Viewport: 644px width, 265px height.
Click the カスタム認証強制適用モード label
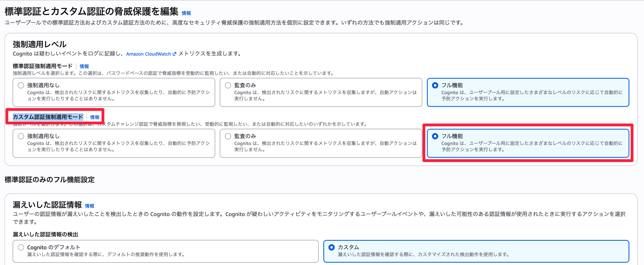pos(48,117)
